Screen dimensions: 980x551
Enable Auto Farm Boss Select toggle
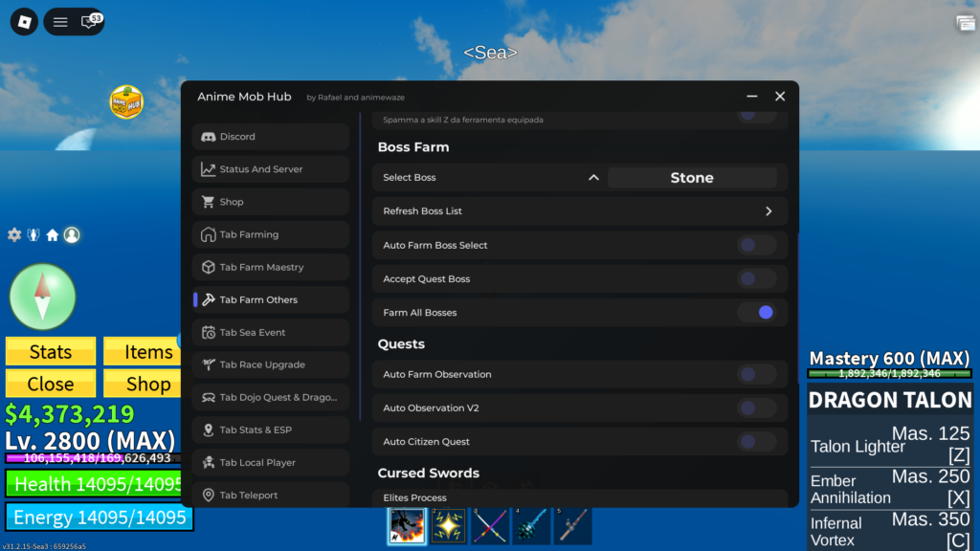tap(756, 245)
